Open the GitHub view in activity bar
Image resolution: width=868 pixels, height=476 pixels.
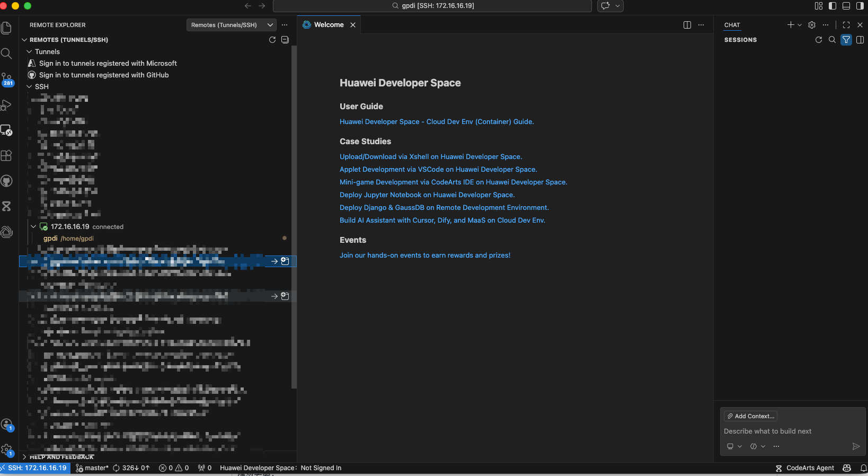coord(7,181)
